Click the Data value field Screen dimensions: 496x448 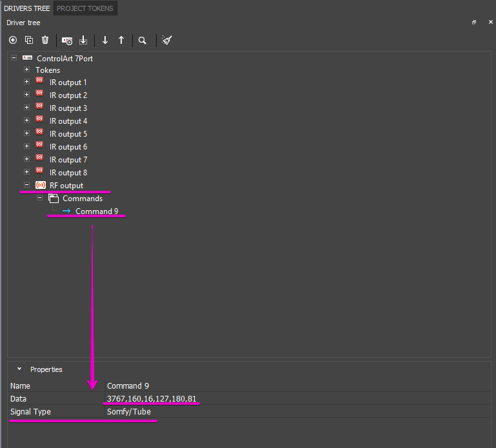pyautogui.click(x=152, y=398)
